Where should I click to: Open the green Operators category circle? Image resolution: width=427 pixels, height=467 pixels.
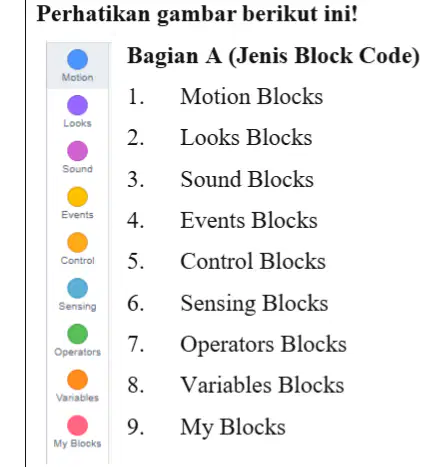pos(77,334)
